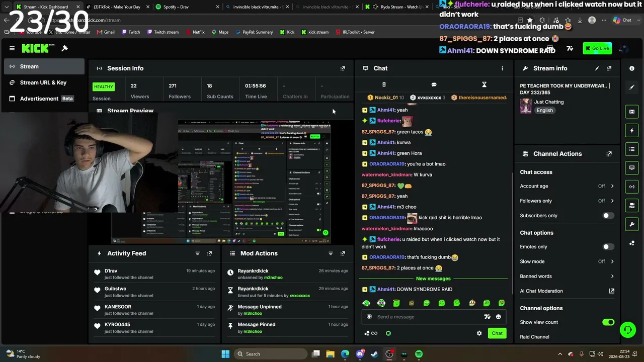This screenshot has width=644, height=362.
Task: Open the green headset support button
Action: click(x=627, y=330)
